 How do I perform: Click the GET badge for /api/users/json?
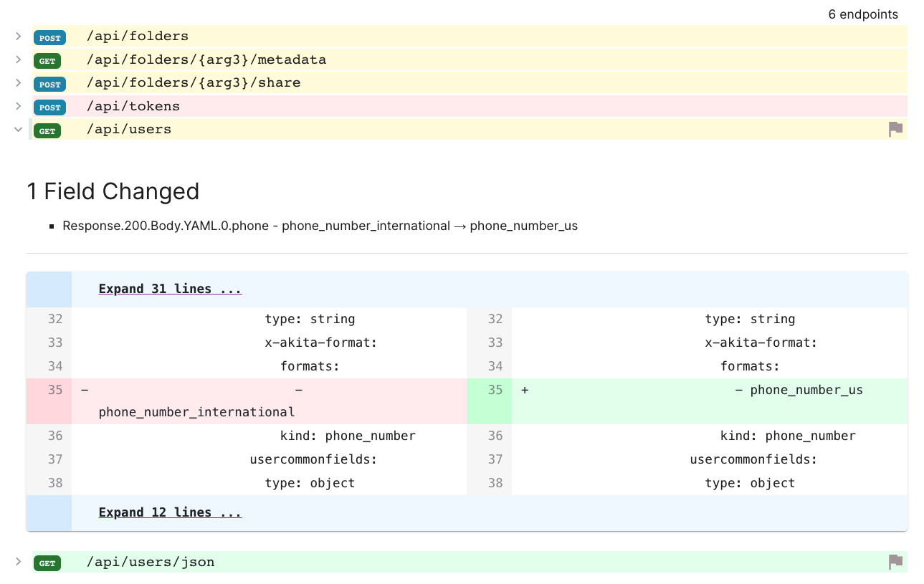47,563
